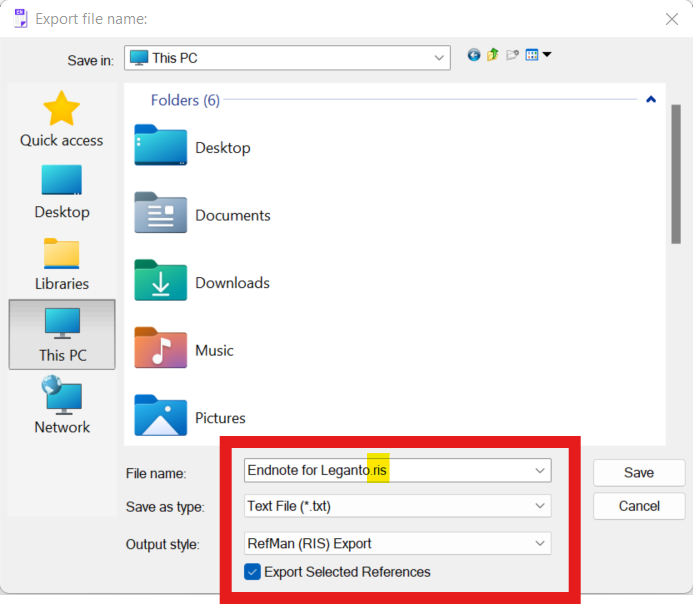Open the Pictures folder

tap(190, 415)
